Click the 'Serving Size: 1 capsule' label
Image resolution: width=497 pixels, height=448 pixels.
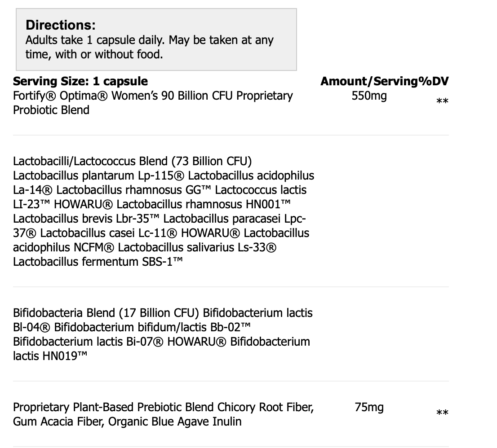pos(80,81)
